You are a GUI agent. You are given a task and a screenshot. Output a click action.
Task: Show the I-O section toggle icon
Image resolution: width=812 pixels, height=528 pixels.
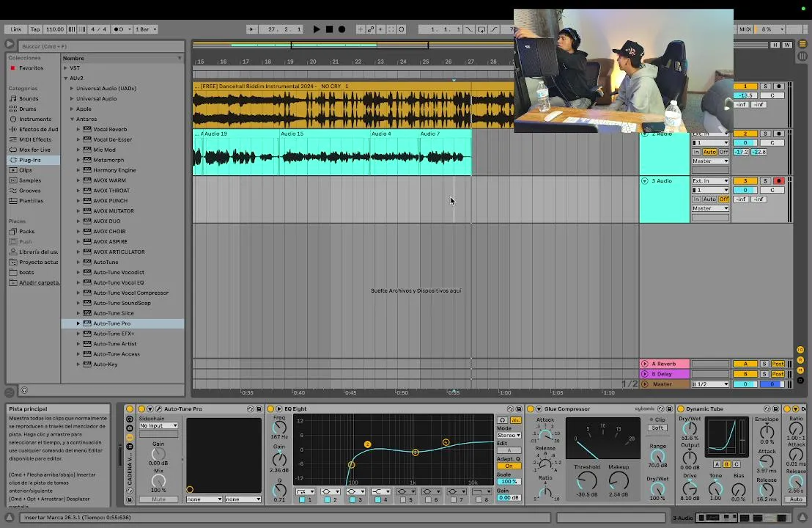(800, 350)
